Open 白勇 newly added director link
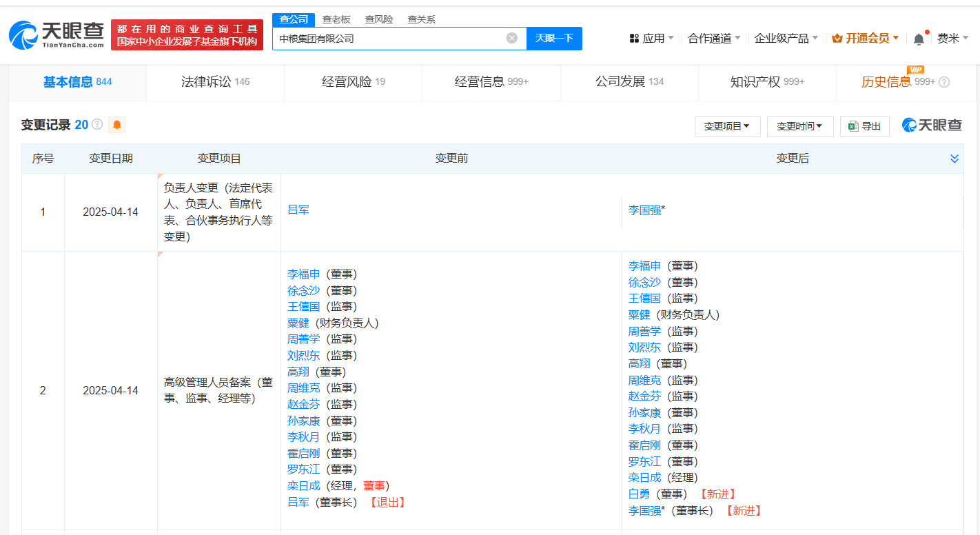 tap(639, 494)
